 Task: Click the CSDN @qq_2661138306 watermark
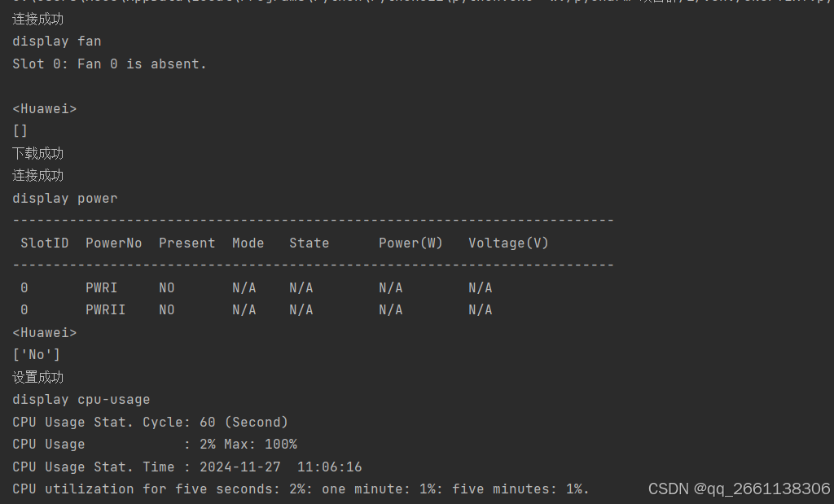(739, 489)
